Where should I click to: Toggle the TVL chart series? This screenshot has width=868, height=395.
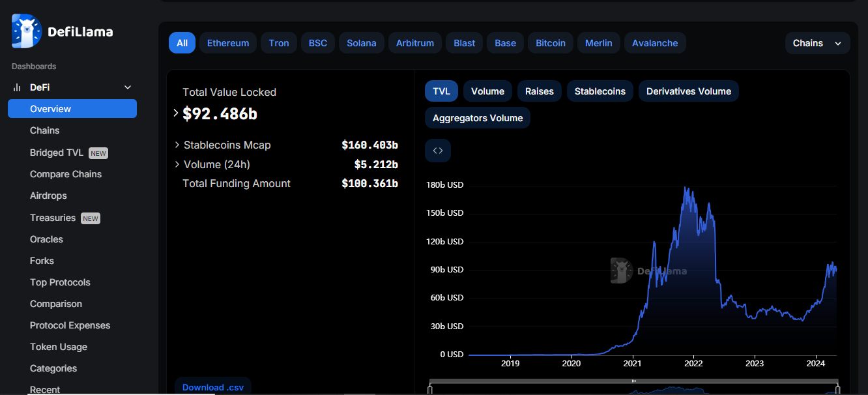[441, 91]
